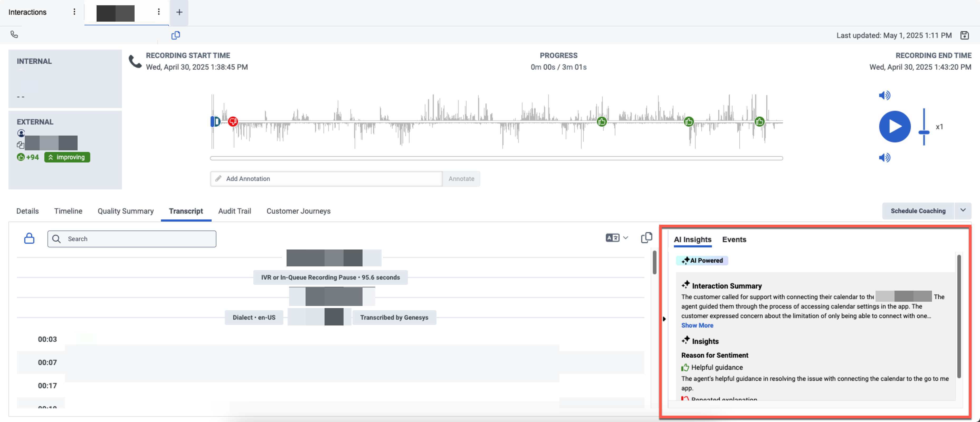This screenshot has width=980, height=422.
Task: Open Interactions tab options menu
Action: (x=74, y=12)
